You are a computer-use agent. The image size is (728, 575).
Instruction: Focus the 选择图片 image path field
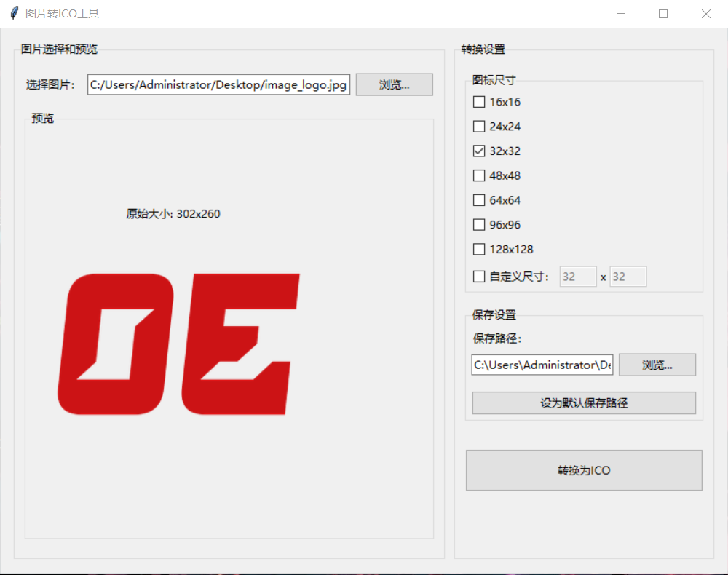click(218, 84)
